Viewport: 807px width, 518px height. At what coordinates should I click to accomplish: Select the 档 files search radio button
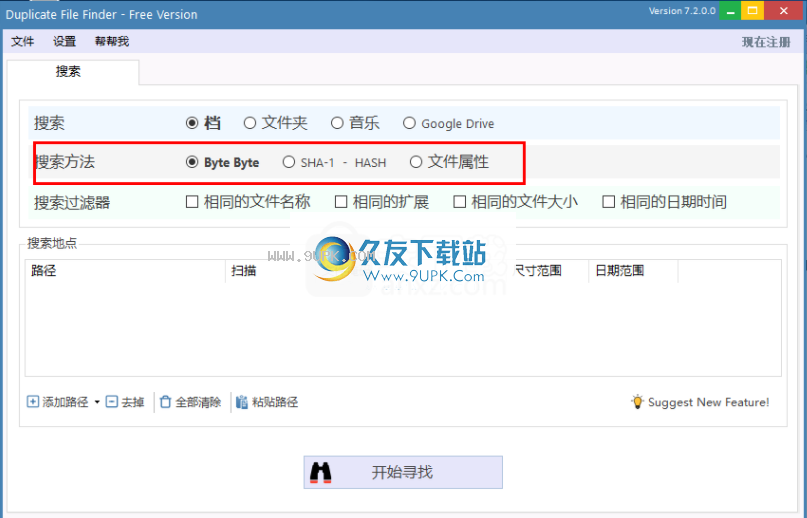coord(192,123)
